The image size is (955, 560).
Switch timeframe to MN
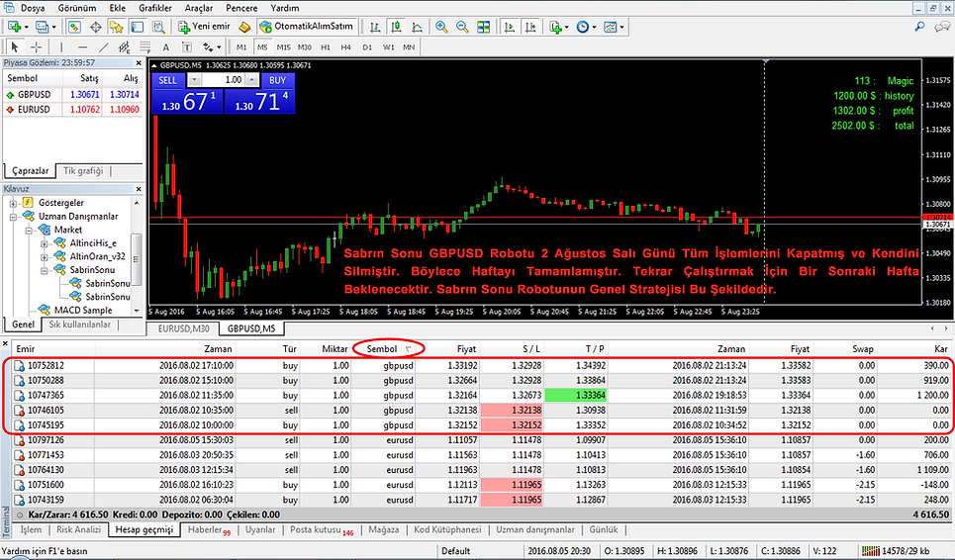coord(409,47)
